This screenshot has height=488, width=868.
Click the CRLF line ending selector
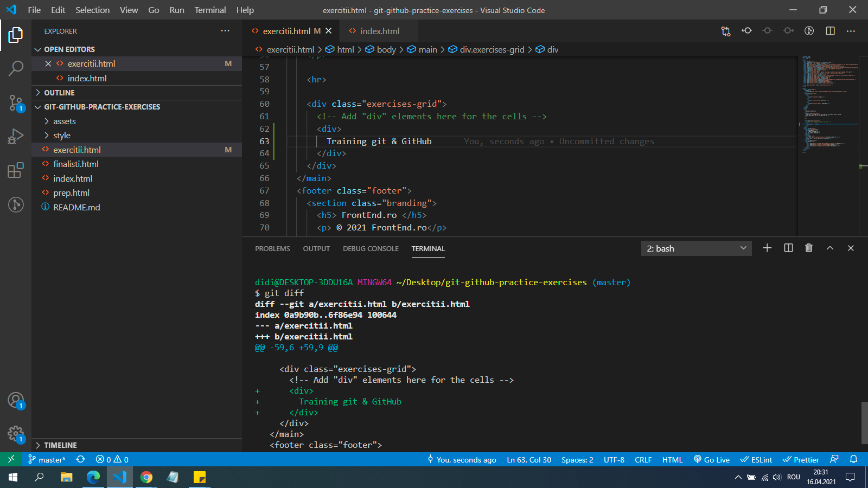point(643,460)
